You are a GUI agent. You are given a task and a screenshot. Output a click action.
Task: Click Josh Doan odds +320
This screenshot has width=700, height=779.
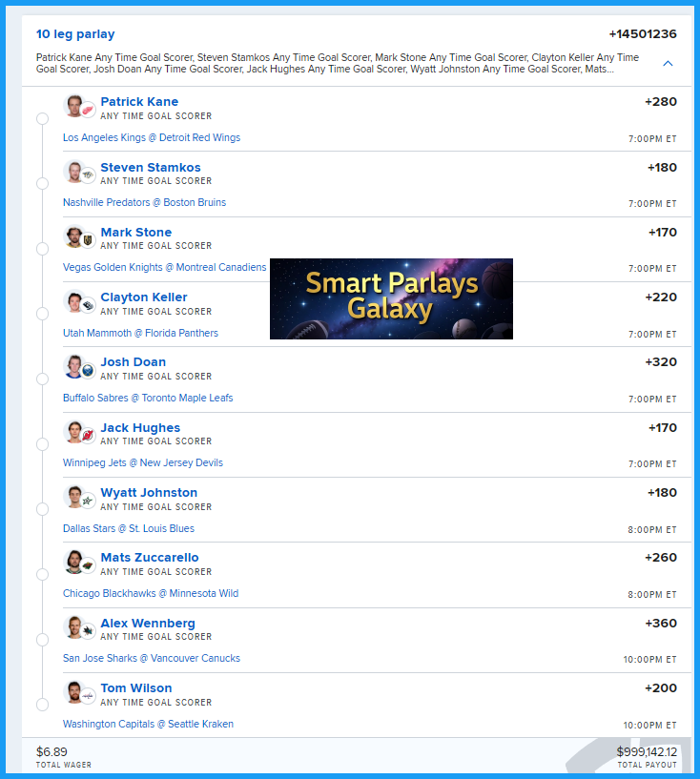click(661, 361)
